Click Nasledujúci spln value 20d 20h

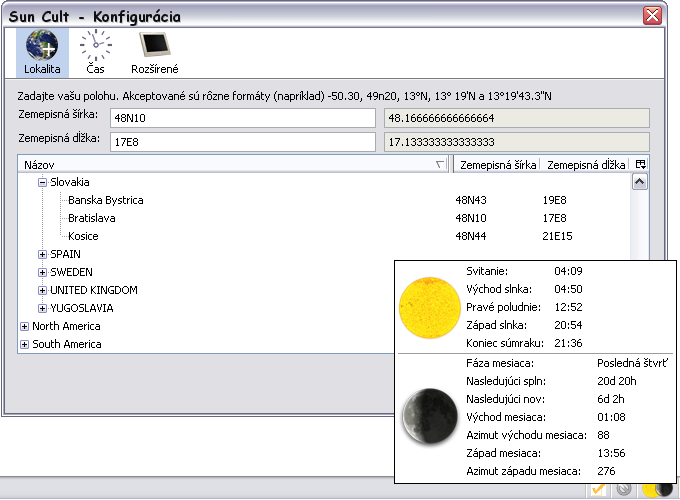617,381
